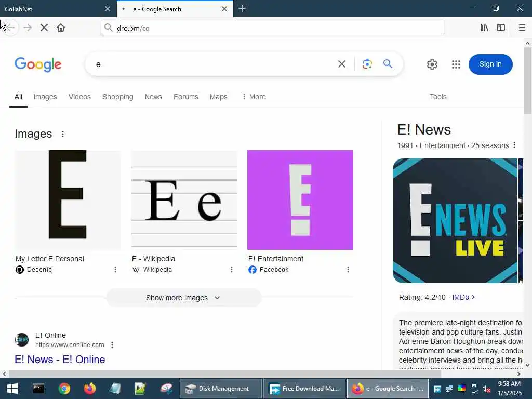Click the scroll-down arrow of the page

(527, 365)
